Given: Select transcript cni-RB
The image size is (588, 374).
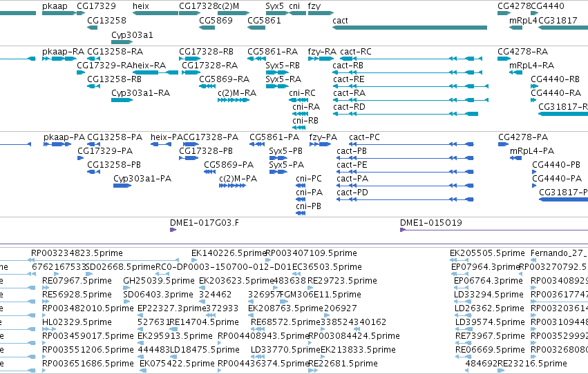Looking at the screenshot, I should click(x=305, y=121).
